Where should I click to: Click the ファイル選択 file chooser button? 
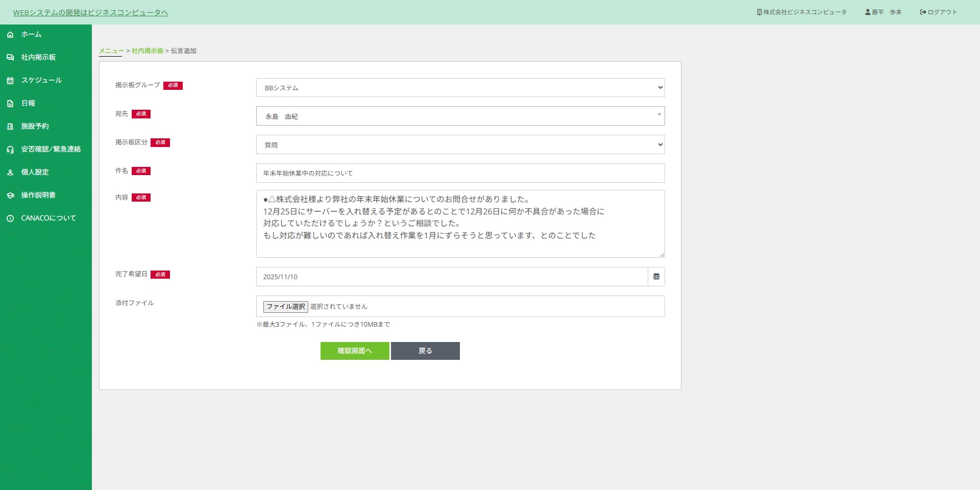[285, 307]
